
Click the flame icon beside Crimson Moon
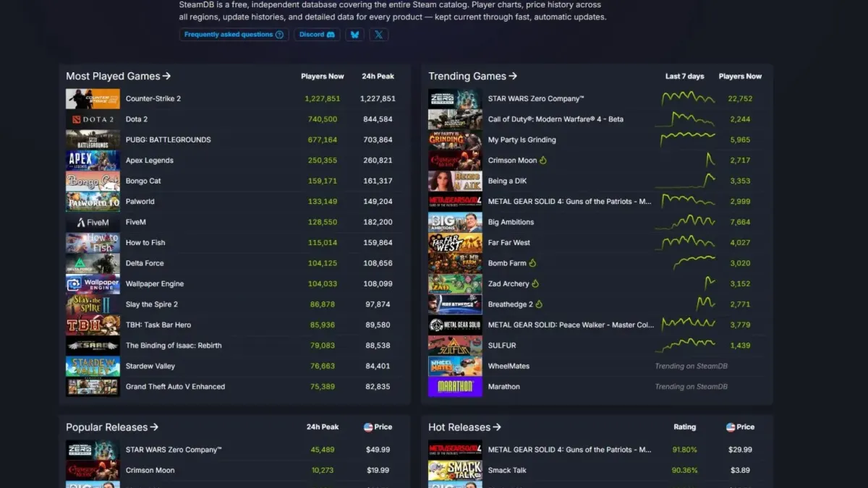(x=543, y=160)
